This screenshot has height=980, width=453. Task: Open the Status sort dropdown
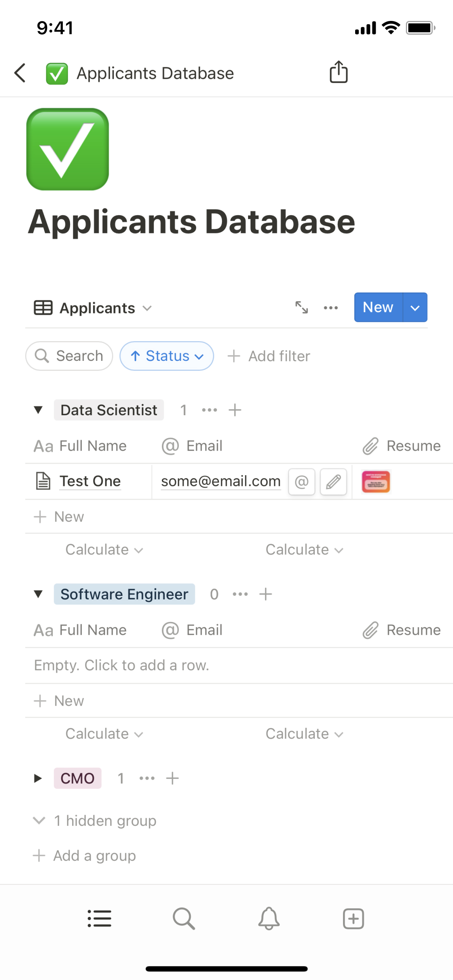tap(167, 356)
